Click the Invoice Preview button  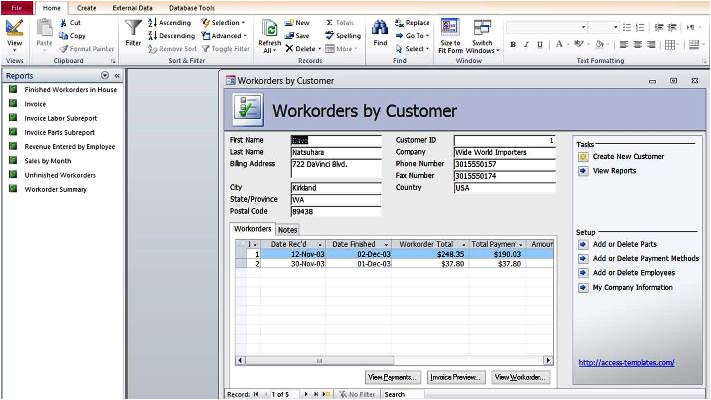pyautogui.click(x=457, y=377)
